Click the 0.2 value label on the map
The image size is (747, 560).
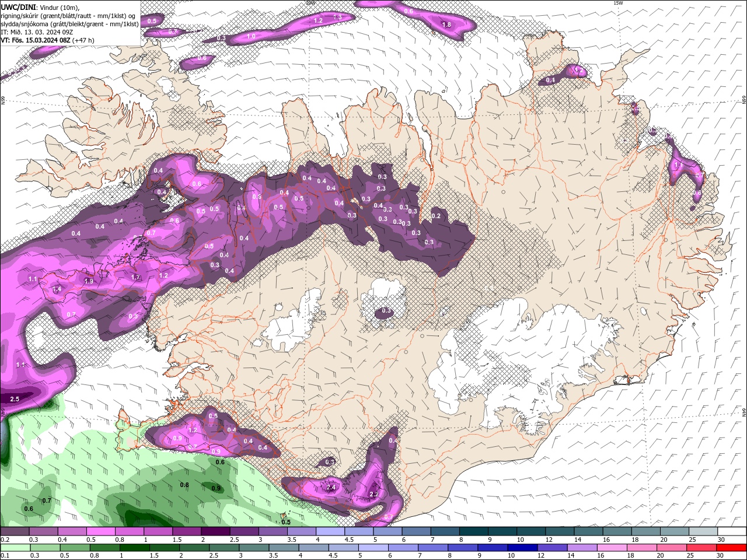[436, 216]
